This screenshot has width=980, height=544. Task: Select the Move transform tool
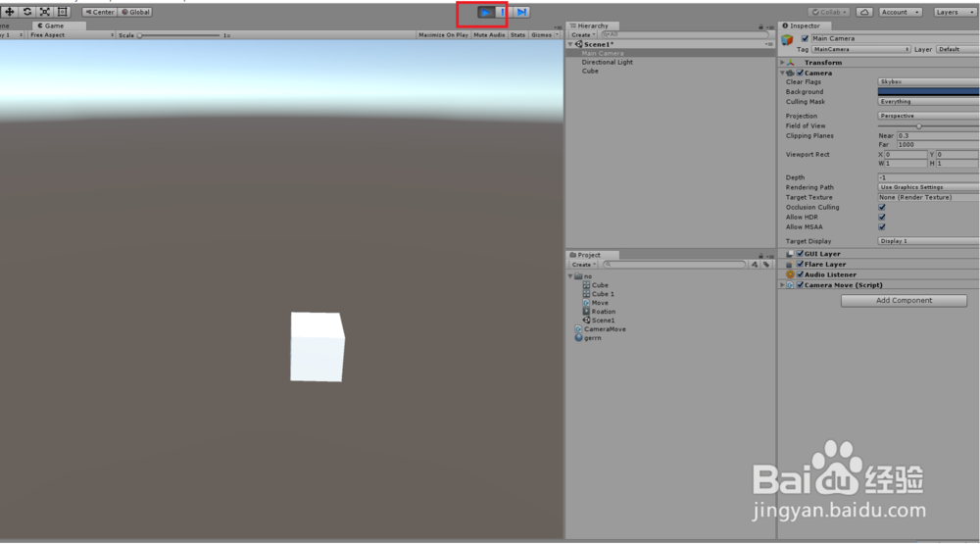(x=10, y=12)
